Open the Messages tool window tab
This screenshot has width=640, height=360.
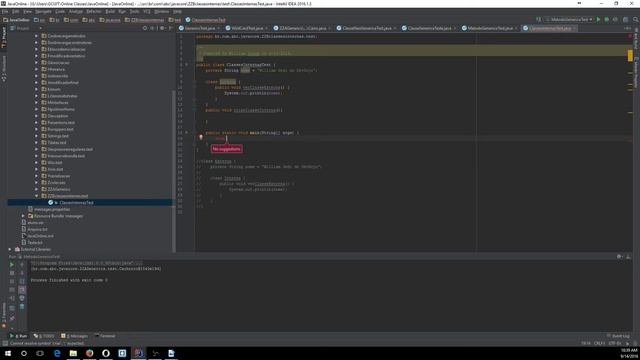tap(74, 336)
